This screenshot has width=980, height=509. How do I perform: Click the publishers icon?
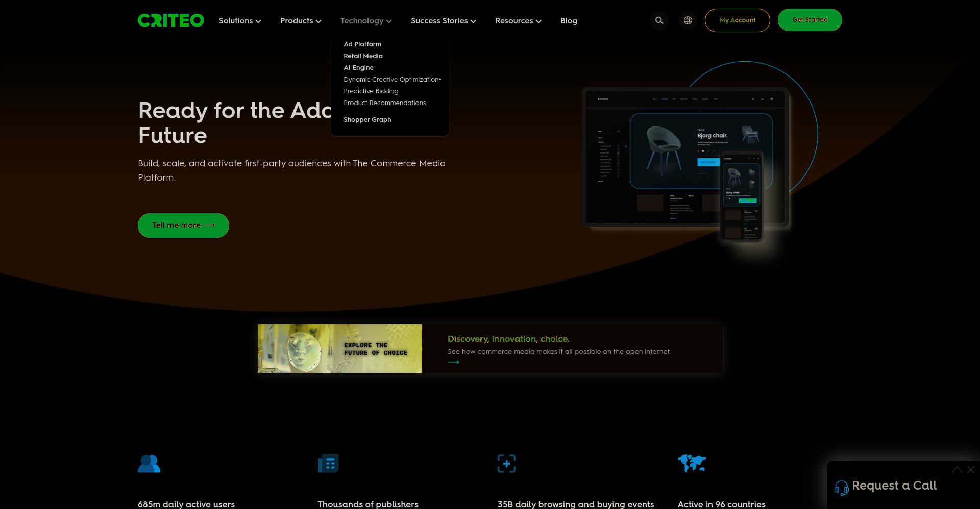point(328,464)
